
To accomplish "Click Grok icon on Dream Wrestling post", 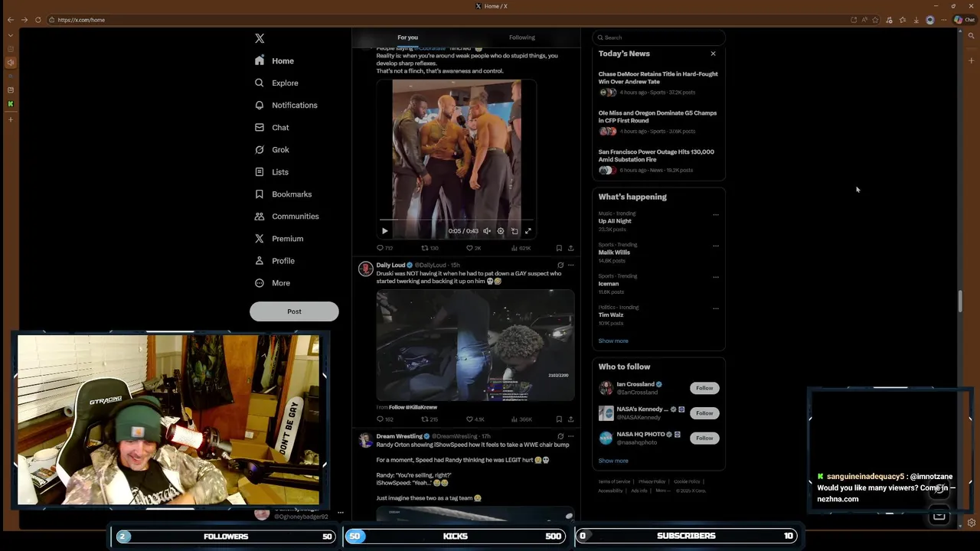I will pyautogui.click(x=560, y=436).
